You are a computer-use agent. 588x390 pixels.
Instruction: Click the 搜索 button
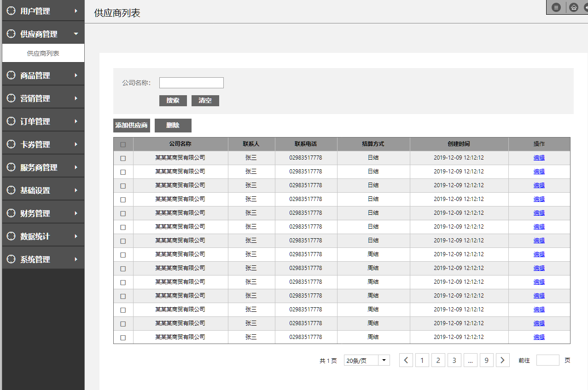click(x=173, y=101)
